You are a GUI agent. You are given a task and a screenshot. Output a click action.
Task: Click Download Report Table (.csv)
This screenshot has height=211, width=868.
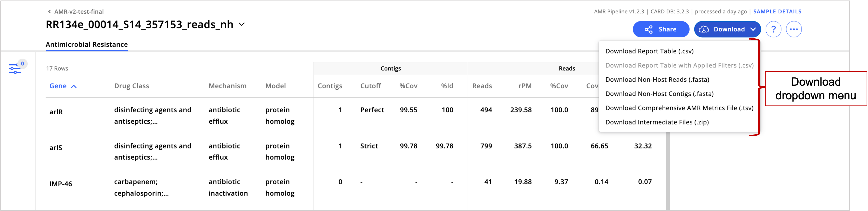[649, 51]
